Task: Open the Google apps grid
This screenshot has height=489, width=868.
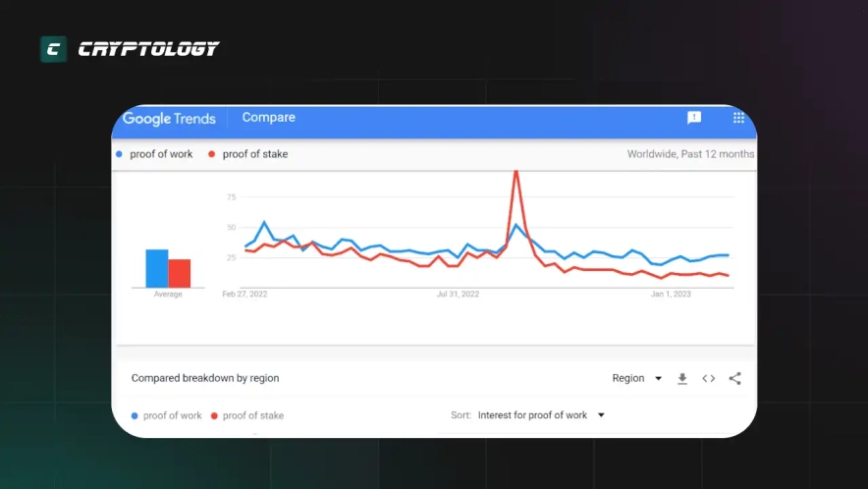Action: [738, 118]
